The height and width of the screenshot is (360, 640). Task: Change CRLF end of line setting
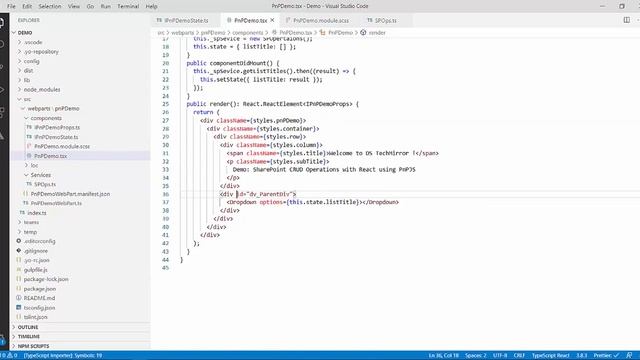pos(519,356)
